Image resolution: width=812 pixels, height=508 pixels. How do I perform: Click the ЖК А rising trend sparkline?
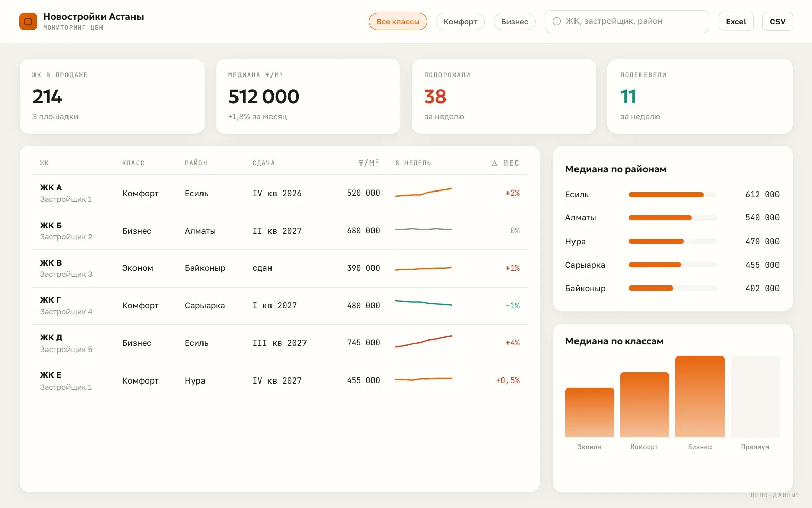tap(424, 192)
